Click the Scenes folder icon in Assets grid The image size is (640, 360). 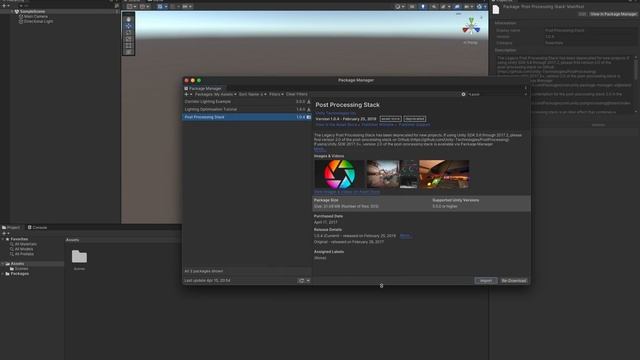[x=79, y=257]
